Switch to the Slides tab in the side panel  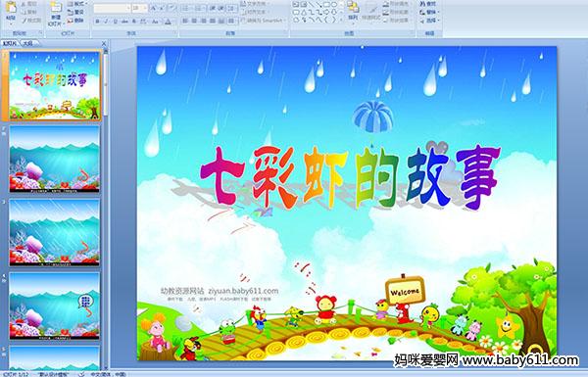coord(10,43)
